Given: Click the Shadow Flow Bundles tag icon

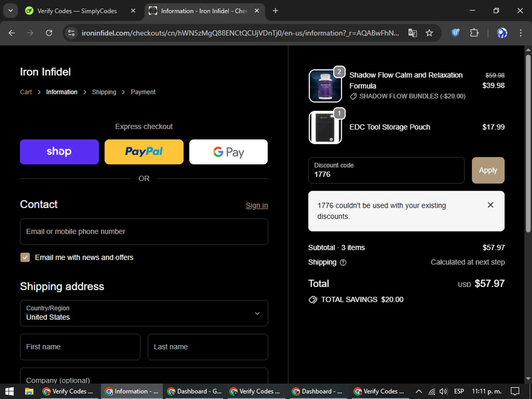Looking at the screenshot, I should (x=353, y=96).
